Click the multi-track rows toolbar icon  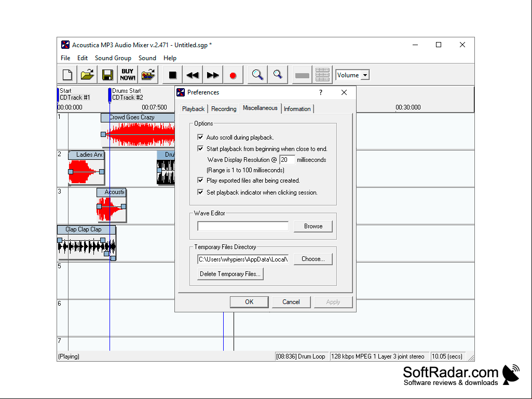[x=322, y=75]
